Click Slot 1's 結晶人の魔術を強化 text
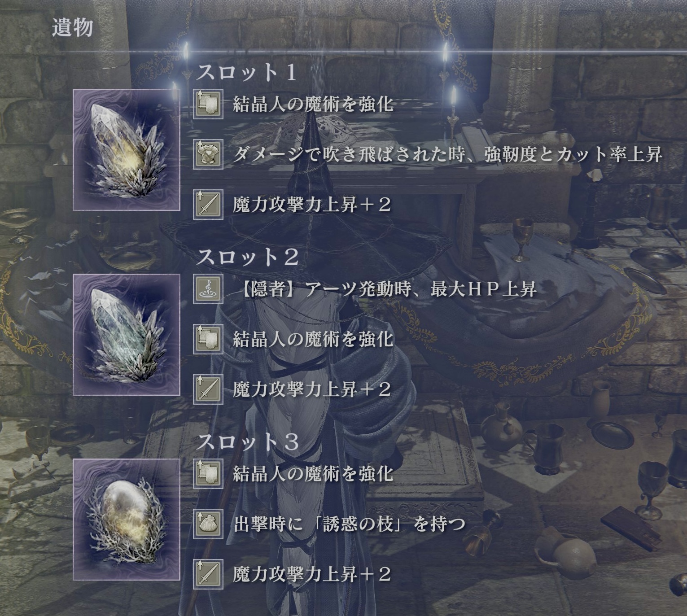Screen dimensions: 687x616 pyautogui.click(x=313, y=105)
